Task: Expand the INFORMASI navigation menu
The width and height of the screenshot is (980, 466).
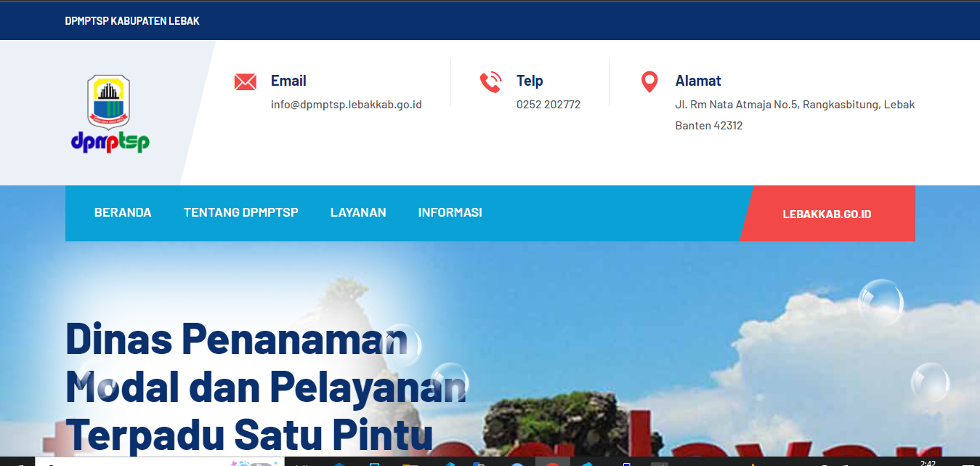Action: [450, 213]
